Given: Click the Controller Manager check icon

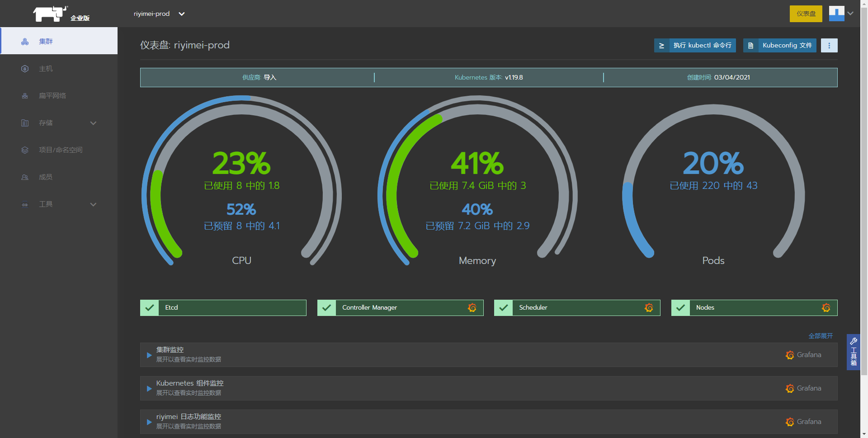Looking at the screenshot, I should (326, 308).
